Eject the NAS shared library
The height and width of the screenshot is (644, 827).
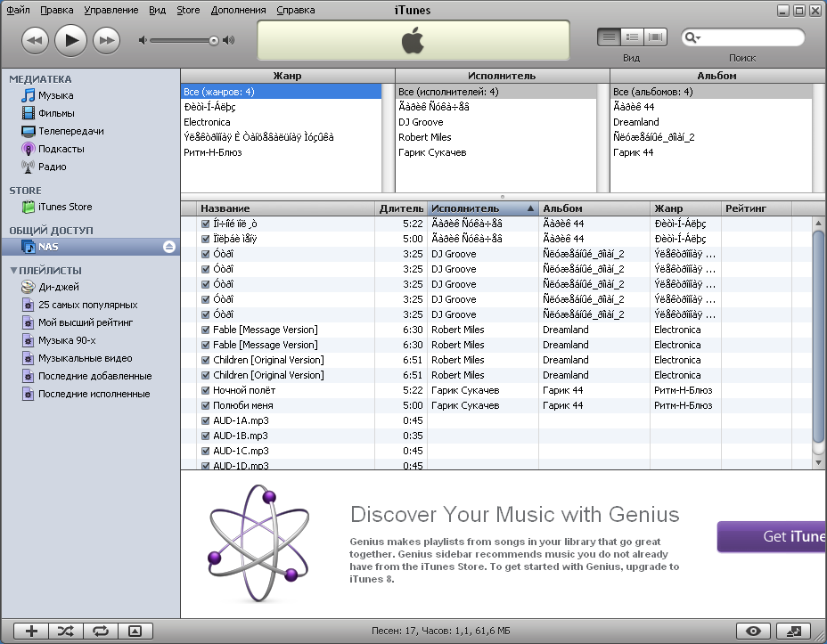pos(169,247)
